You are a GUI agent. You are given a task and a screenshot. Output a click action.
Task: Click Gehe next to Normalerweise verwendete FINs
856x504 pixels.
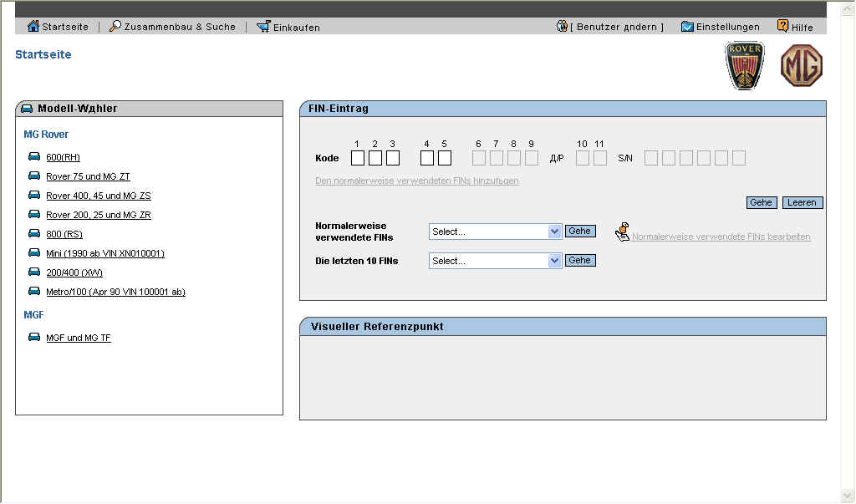580,231
